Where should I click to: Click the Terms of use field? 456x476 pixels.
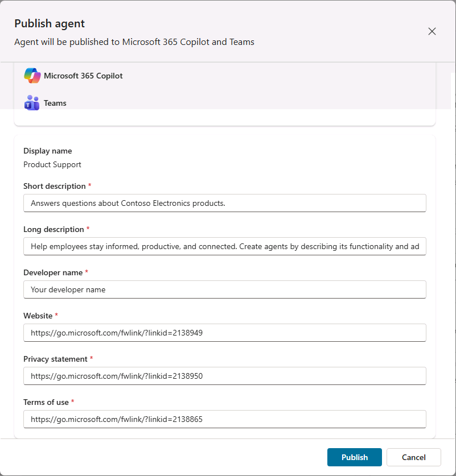(224, 419)
